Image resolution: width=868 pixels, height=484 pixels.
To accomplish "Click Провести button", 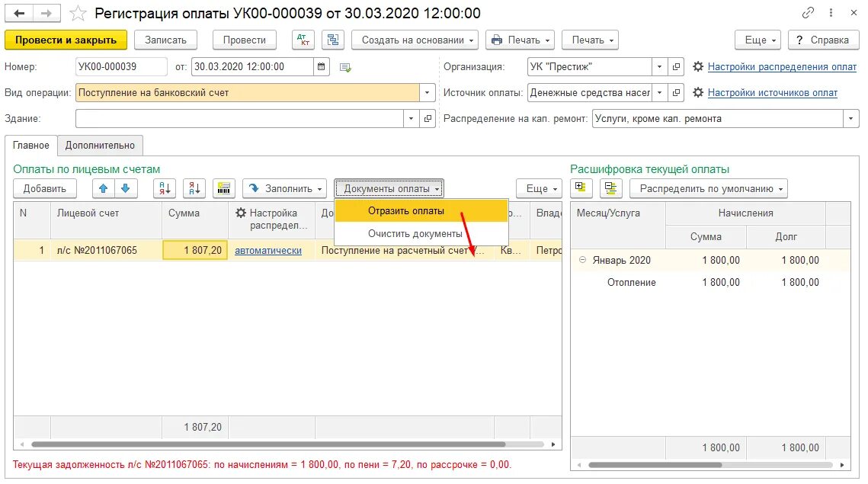I will tap(244, 40).
